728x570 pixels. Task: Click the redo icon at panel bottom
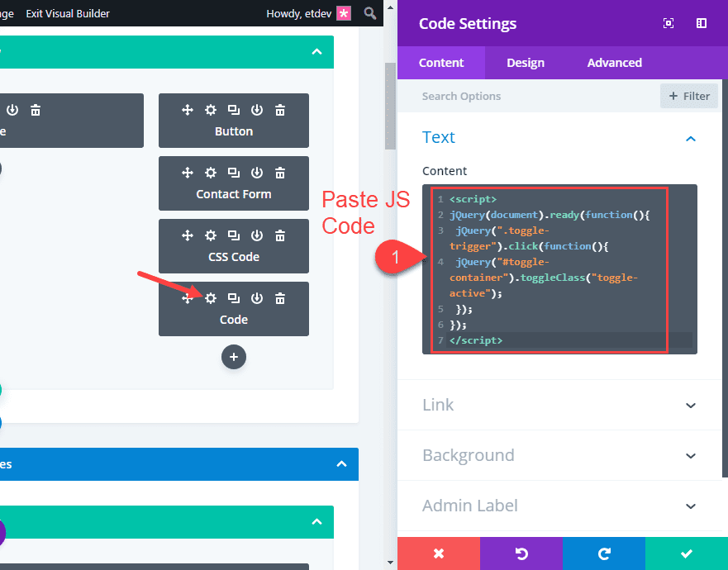(x=604, y=553)
